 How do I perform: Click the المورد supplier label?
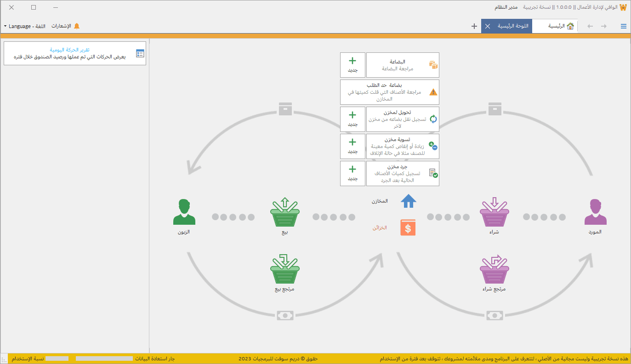coord(596,232)
